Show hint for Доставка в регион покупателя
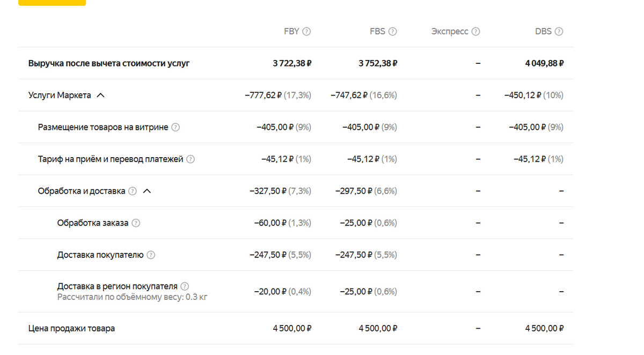The width and height of the screenshot is (644, 355). tap(185, 286)
